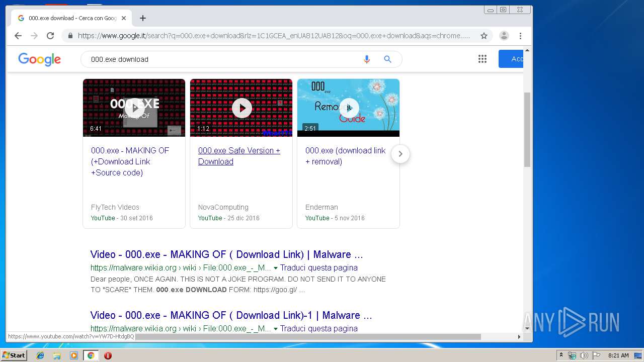View site info via the padlock icon
The height and width of the screenshot is (362, 644).
tap(70, 36)
